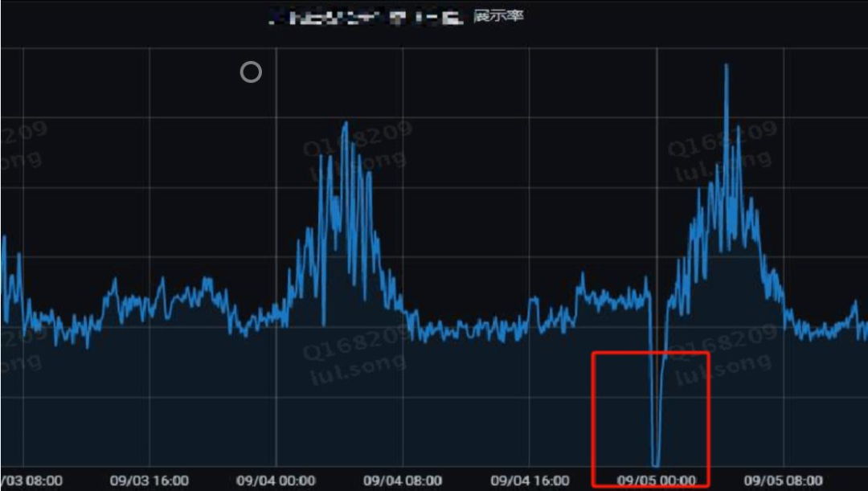Click the 09/05 08:00 time axis label
The width and height of the screenshot is (868, 491).
(784, 480)
